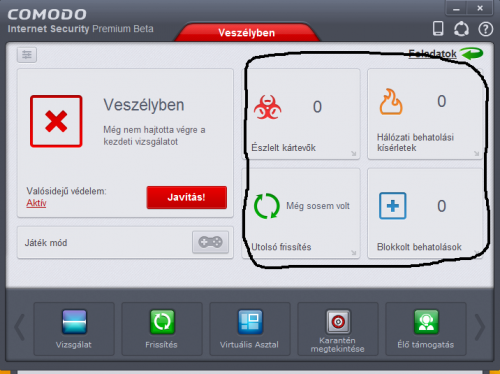Show next items with right carousel arrow
The image size is (500, 374).
[480, 327]
